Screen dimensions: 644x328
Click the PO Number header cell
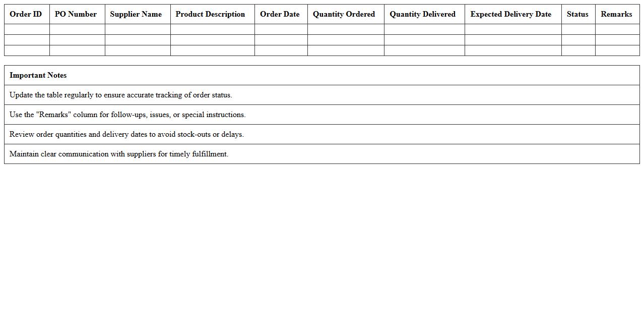(77, 14)
